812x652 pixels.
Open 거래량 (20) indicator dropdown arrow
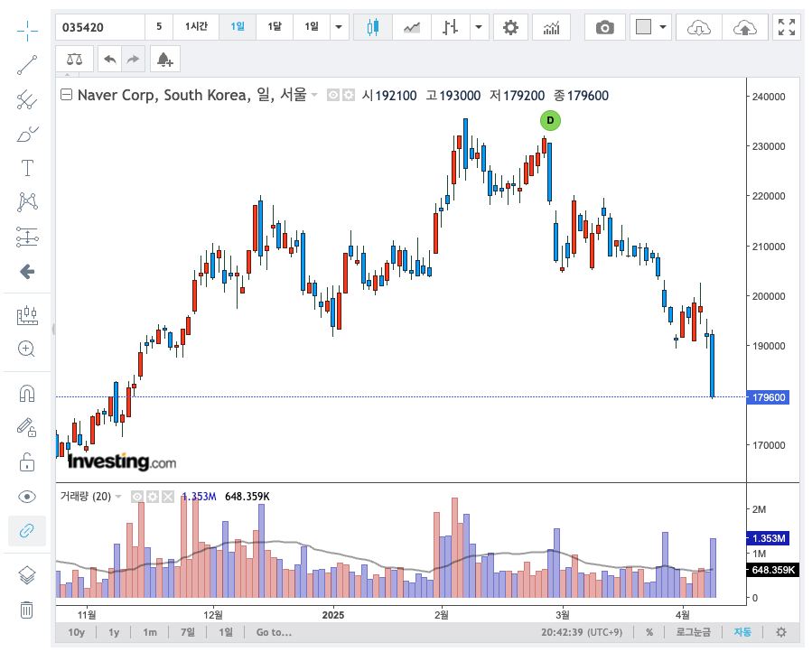[118, 497]
